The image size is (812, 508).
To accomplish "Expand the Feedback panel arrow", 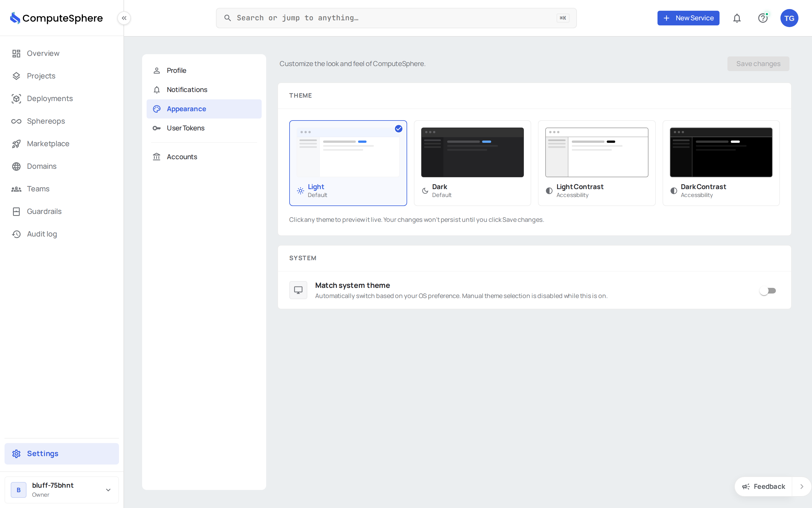I will (802, 487).
